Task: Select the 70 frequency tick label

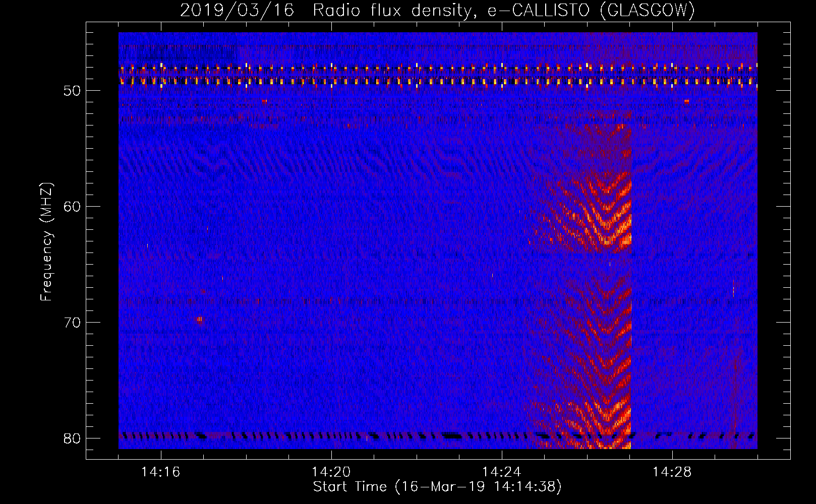Action: pyautogui.click(x=72, y=323)
